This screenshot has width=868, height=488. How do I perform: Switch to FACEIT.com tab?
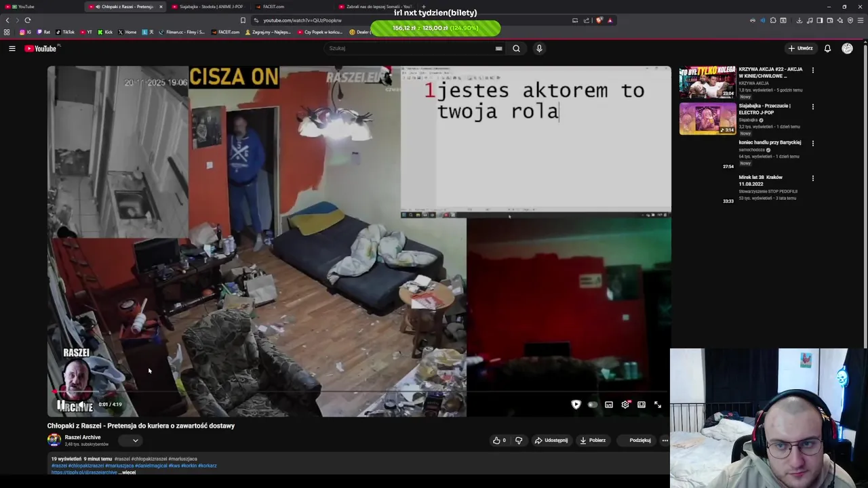292,7
